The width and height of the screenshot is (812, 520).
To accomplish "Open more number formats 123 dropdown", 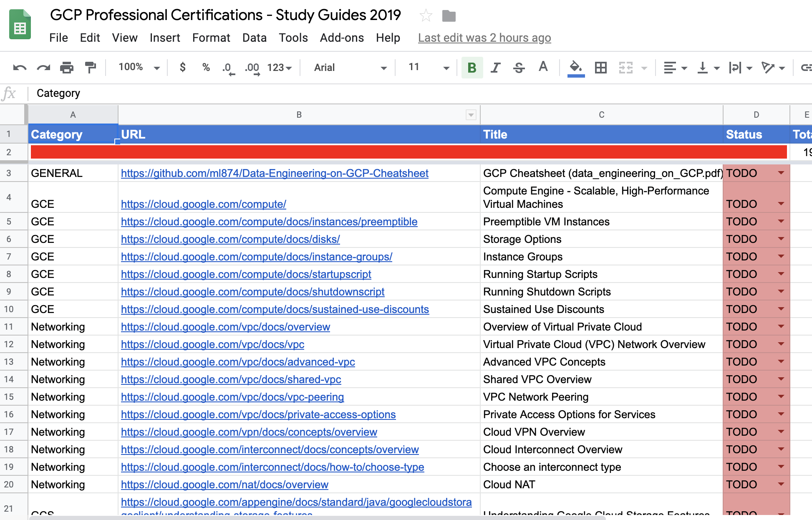I will pos(279,68).
